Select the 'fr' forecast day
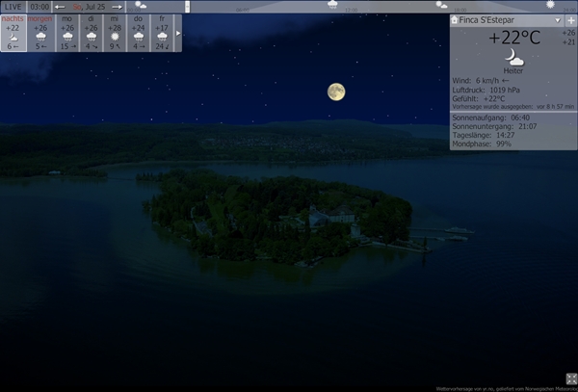 click(x=162, y=33)
